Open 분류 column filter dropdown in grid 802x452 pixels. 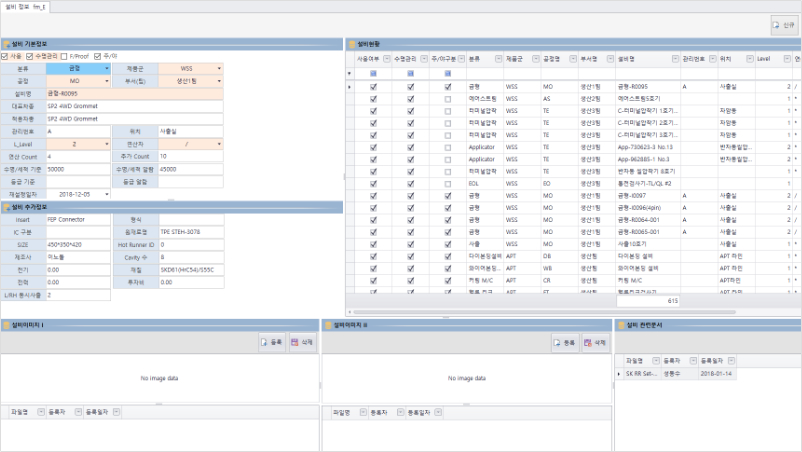(498, 59)
